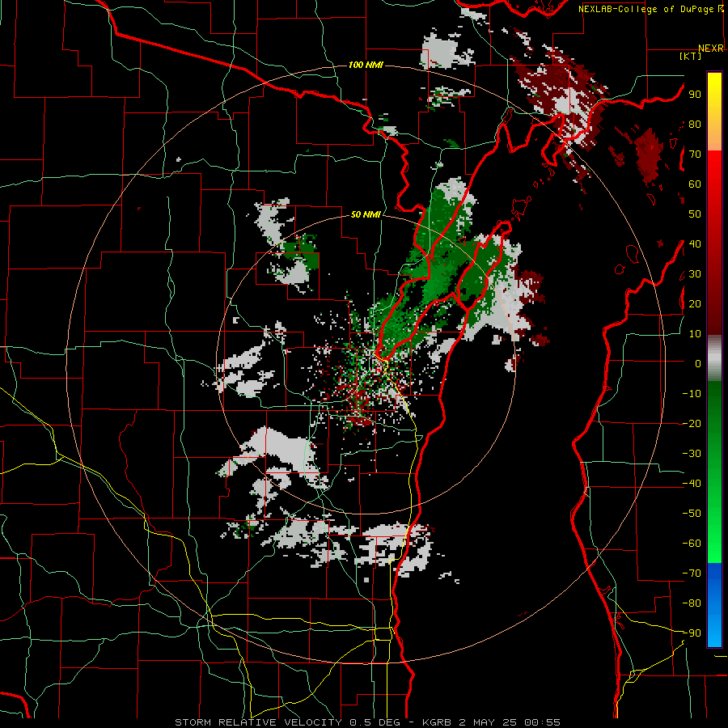728x728 pixels.
Task: Select the -10 value on the velocity scale
Action: pos(692,394)
